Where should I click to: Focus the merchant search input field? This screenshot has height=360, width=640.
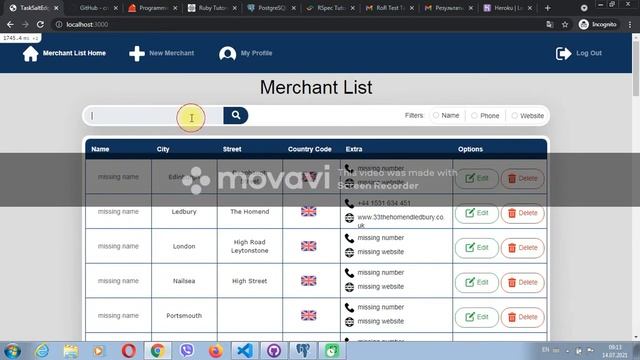click(154, 116)
